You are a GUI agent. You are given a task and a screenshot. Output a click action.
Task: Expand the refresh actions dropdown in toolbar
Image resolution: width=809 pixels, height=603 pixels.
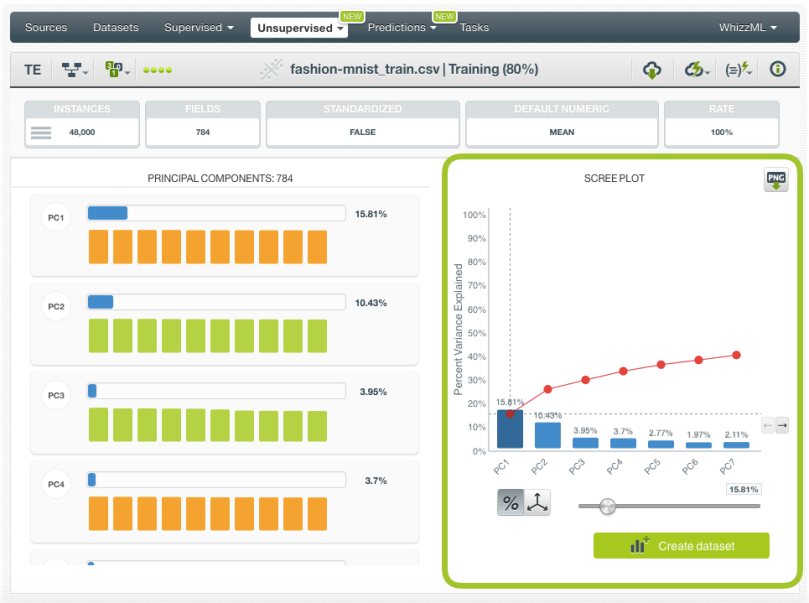pyautogui.click(x=696, y=70)
